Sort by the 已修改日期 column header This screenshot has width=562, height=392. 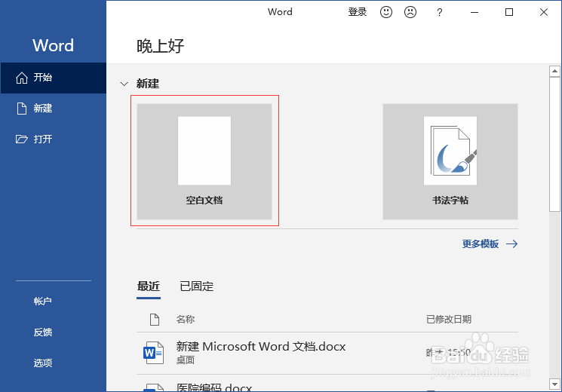[448, 320]
